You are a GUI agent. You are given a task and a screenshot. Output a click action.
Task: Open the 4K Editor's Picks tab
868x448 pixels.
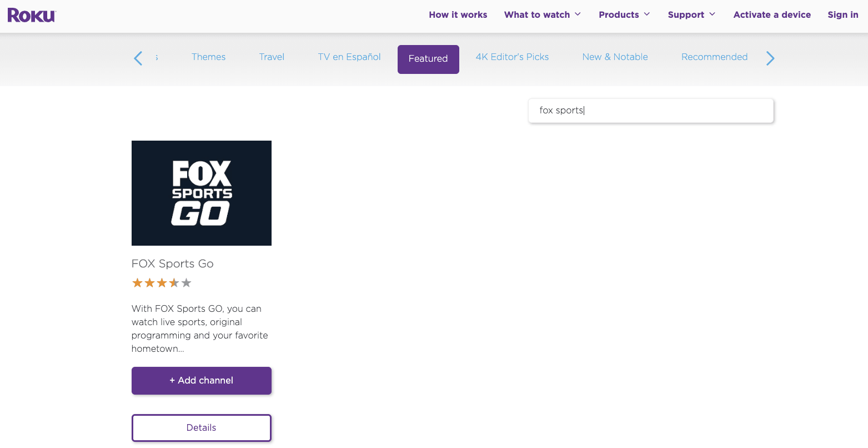pyautogui.click(x=512, y=57)
